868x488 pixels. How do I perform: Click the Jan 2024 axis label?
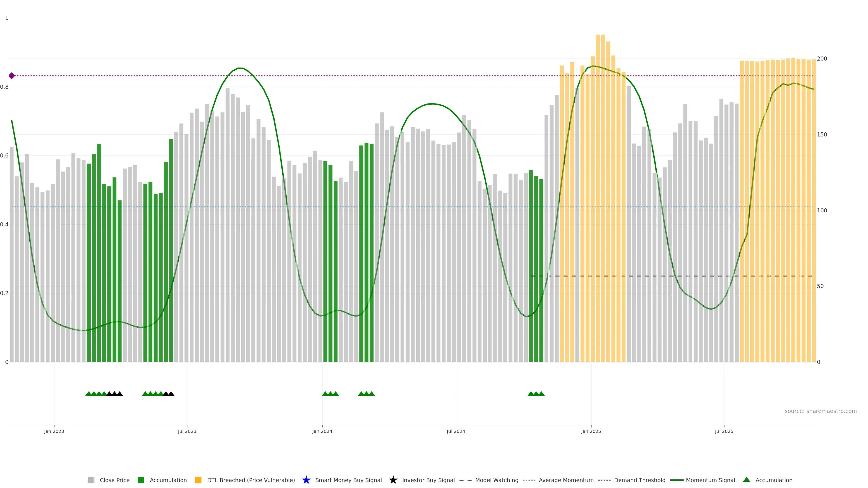click(x=322, y=431)
